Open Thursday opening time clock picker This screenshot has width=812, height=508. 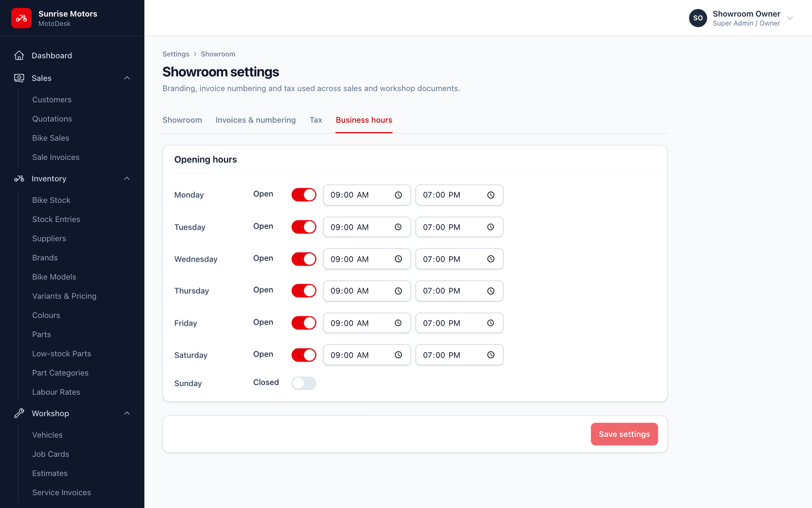[398, 291]
